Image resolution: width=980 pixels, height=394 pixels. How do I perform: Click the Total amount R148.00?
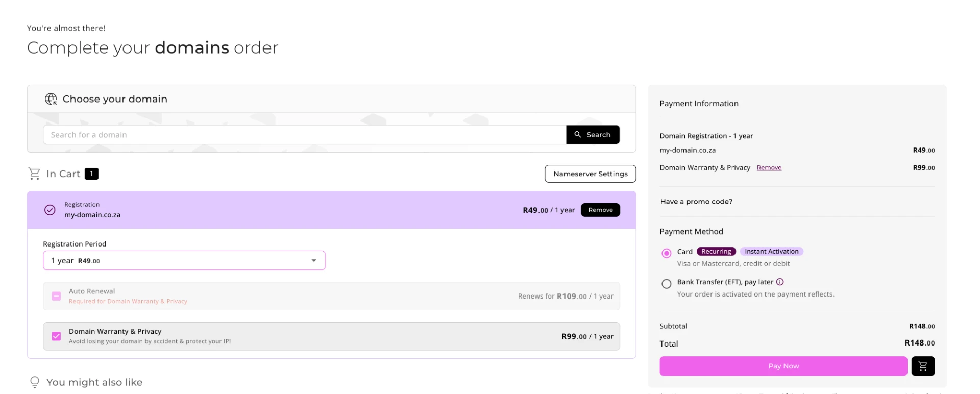click(x=920, y=343)
